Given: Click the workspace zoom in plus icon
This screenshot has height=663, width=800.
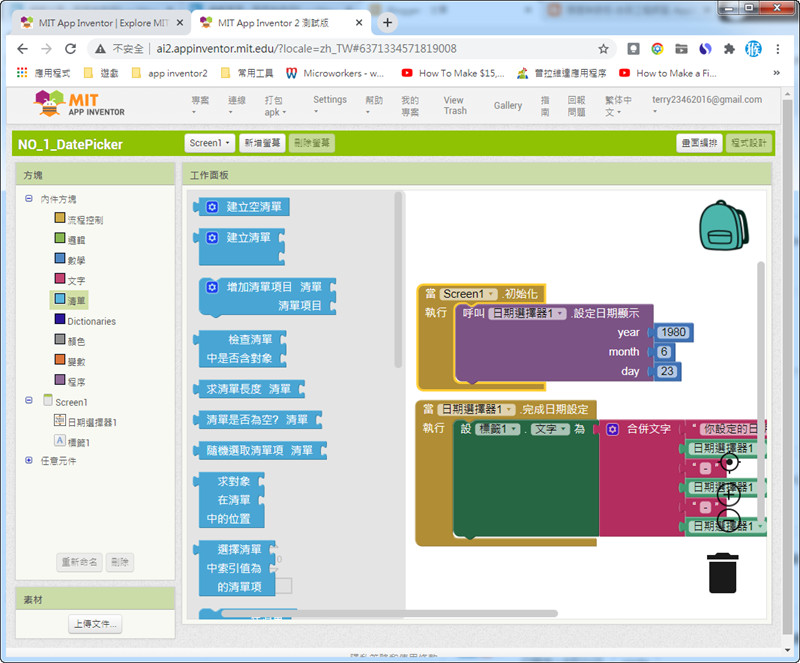Looking at the screenshot, I should pos(728,494).
